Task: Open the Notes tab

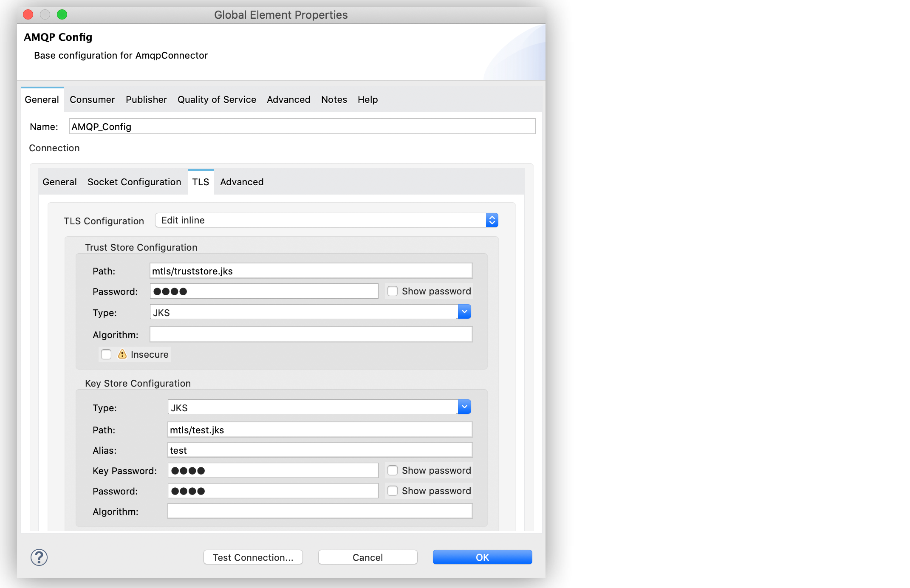Action: point(333,99)
